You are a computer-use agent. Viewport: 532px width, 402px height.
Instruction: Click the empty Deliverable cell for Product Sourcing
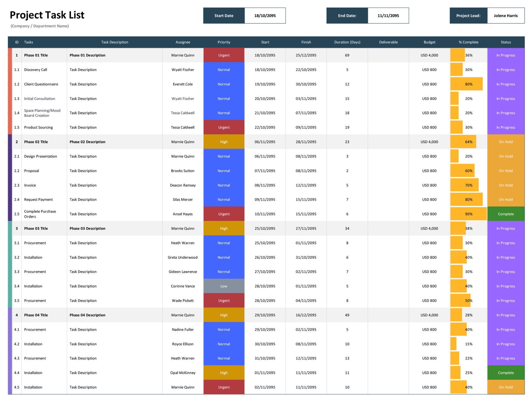pos(388,127)
